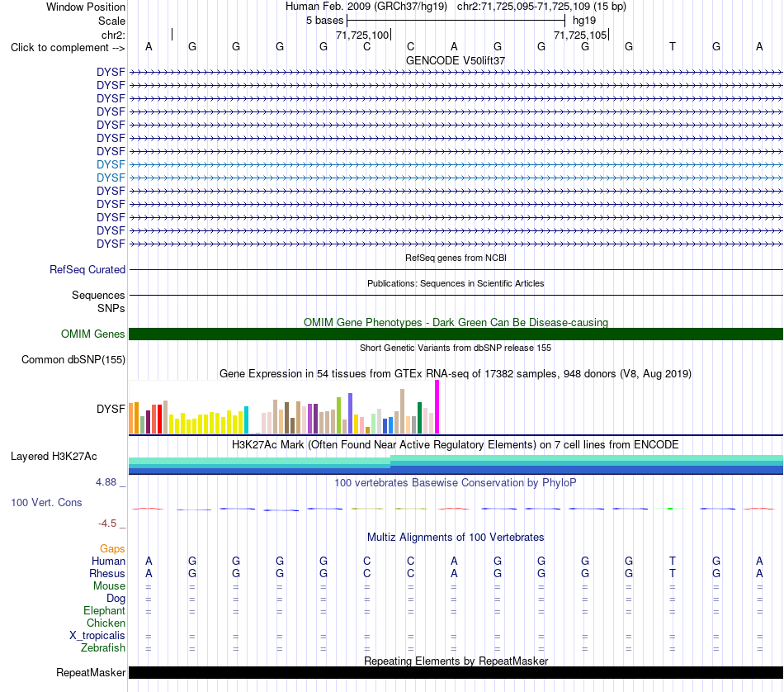Open 'Repeating Elements by RepeatMasker' title
This screenshot has width=784, height=692.
(x=456, y=661)
